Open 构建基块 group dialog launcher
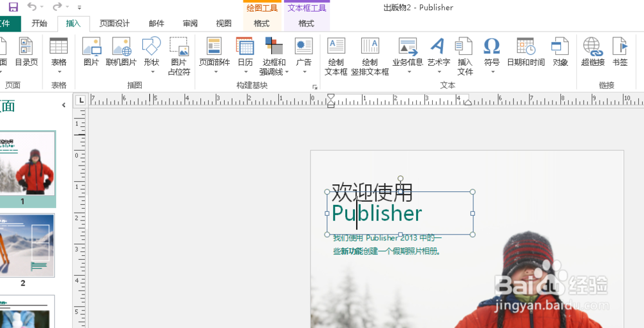 [315, 86]
